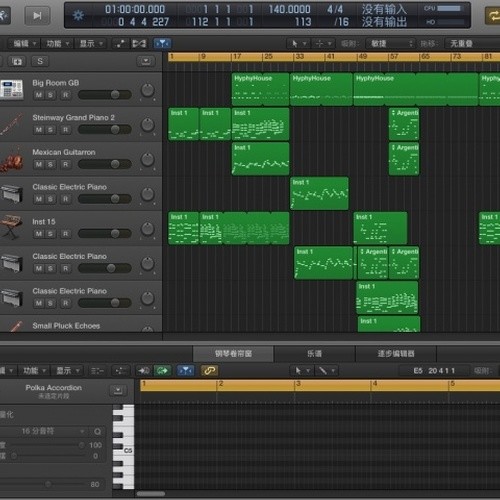The height and width of the screenshot is (500, 500).
Task: Toggle the blue Catch icon in piano roll toolbar
Action: (x=185, y=371)
